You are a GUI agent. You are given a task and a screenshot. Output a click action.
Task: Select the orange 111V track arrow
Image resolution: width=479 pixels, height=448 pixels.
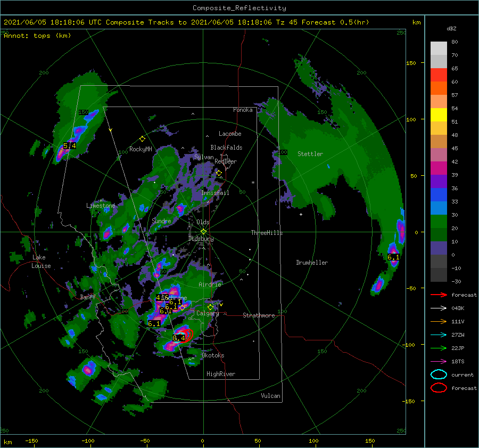coord(439,321)
